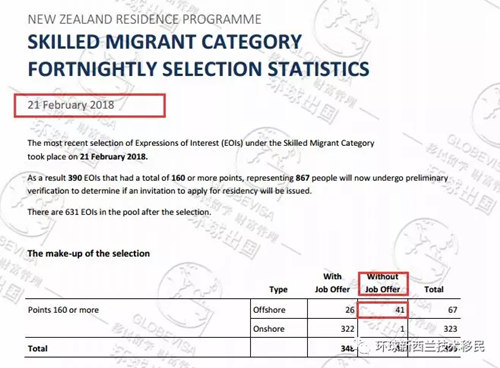This screenshot has width=500, height=368.
Task: Click The make-up of the selection heading
Action: (89, 254)
